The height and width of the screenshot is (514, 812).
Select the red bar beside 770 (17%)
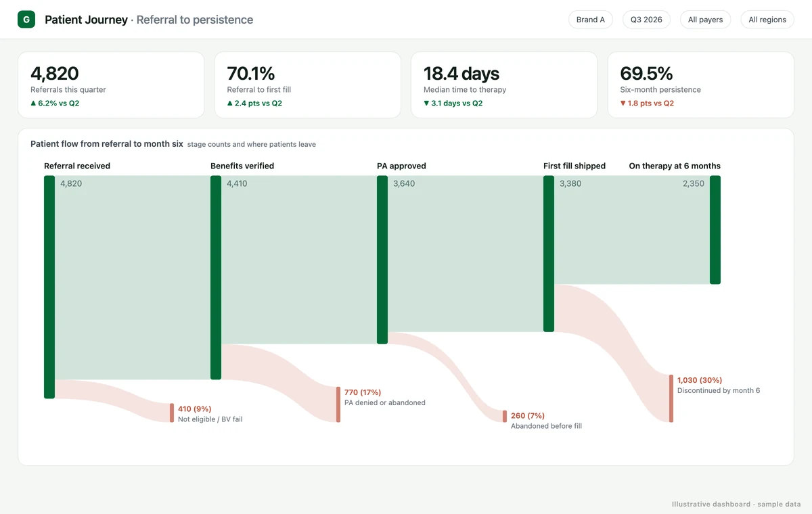tap(338, 404)
